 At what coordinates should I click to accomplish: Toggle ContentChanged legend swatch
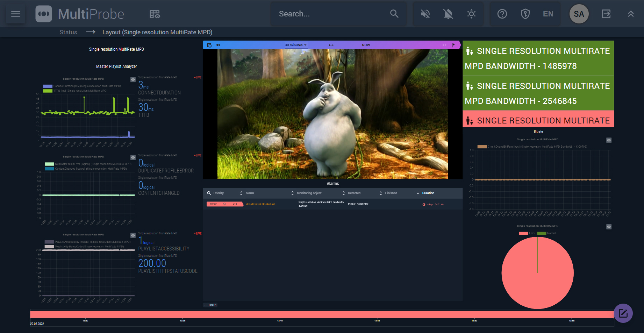coord(49,169)
